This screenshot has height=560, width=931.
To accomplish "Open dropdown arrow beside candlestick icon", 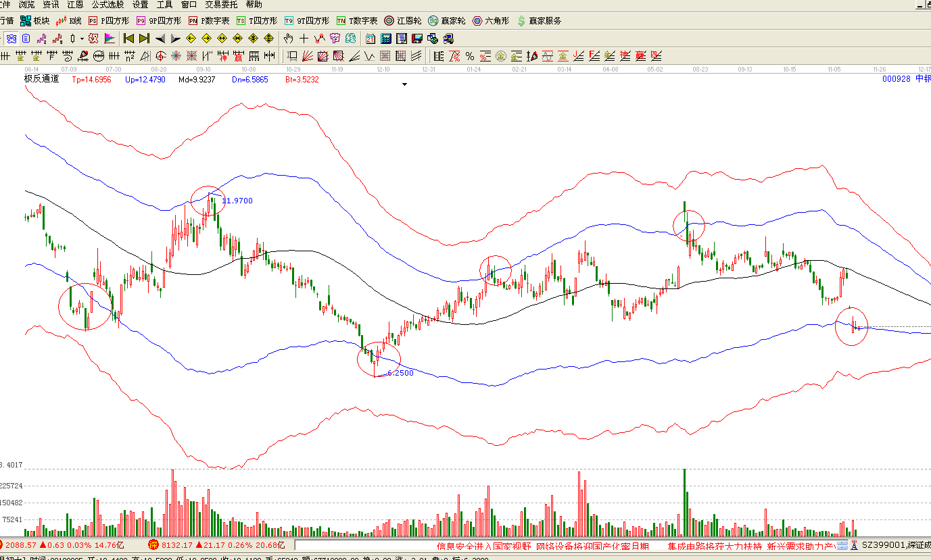I will coord(82,39).
